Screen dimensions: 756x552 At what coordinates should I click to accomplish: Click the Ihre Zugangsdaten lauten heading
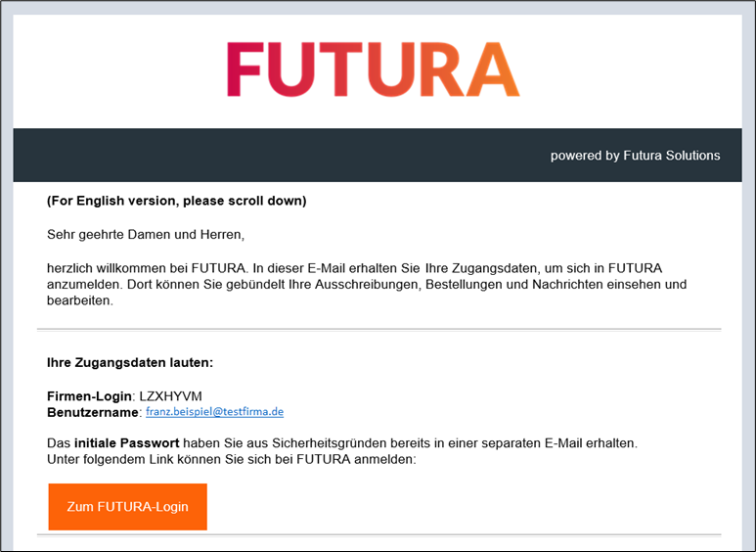(x=130, y=363)
